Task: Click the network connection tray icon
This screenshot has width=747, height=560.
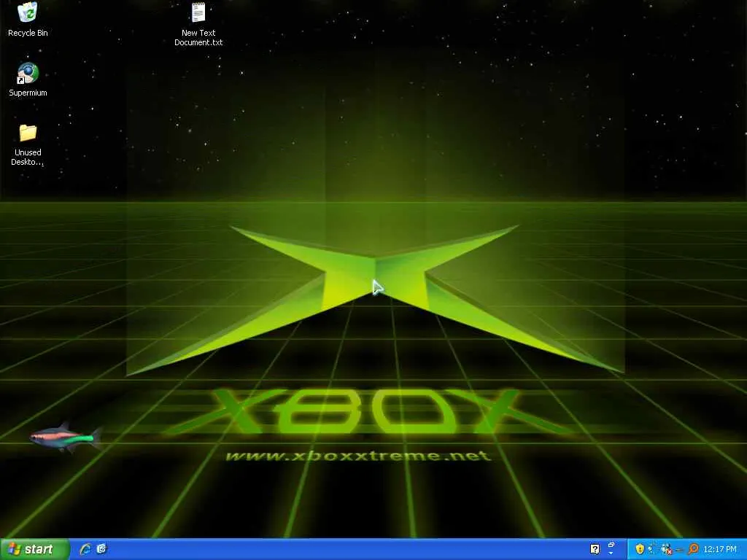Action: point(651,549)
